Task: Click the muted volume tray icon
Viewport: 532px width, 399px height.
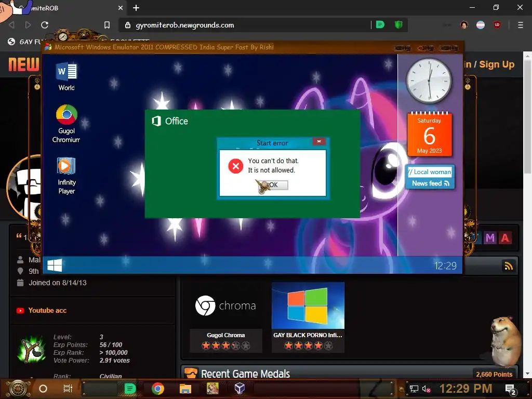Action: tap(426, 389)
